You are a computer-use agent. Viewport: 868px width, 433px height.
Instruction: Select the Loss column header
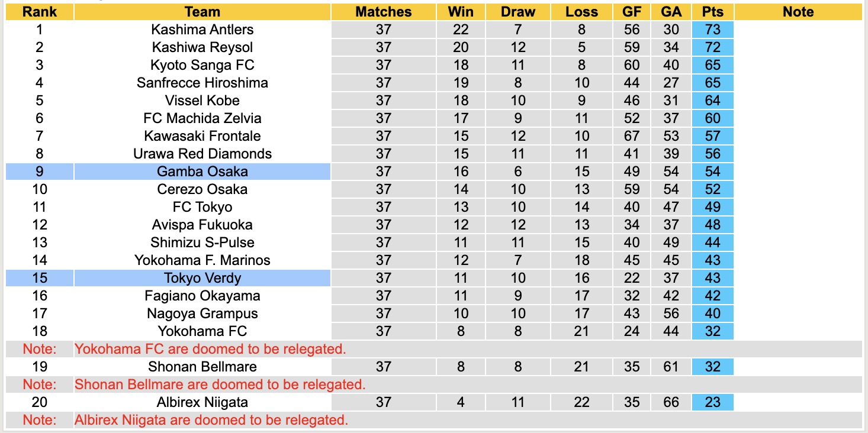point(581,12)
